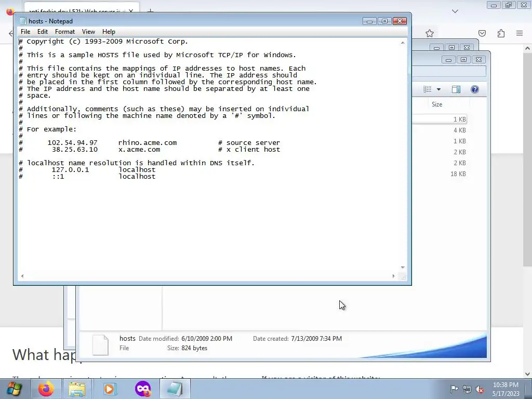
Task: Expand Explorer view options dropdown arrow
Action: [x=438, y=89]
